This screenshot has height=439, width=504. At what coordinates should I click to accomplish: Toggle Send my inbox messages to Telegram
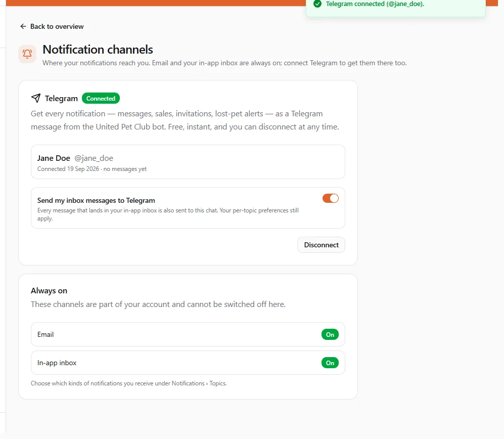pyautogui.click(x=331, y=198)
